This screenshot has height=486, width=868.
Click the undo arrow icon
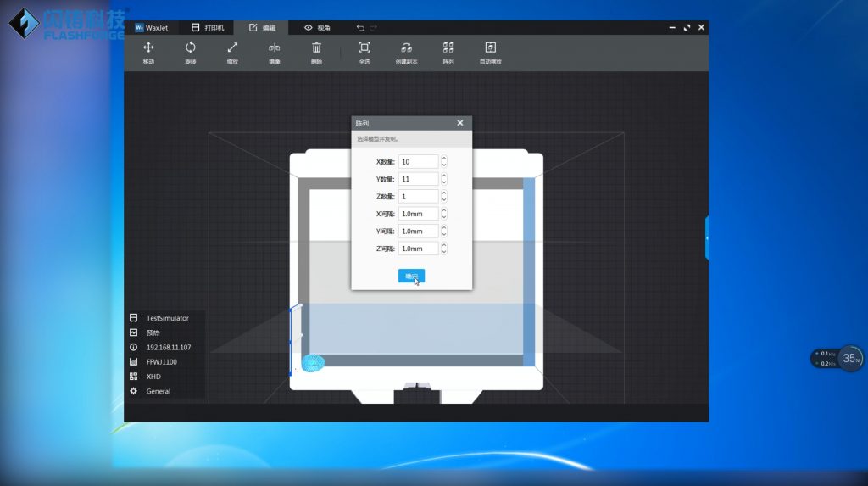click(x=360, y=28)
